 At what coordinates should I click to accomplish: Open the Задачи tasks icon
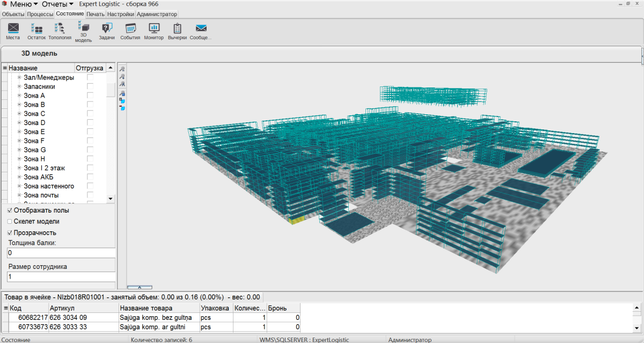tap(107, 31)
